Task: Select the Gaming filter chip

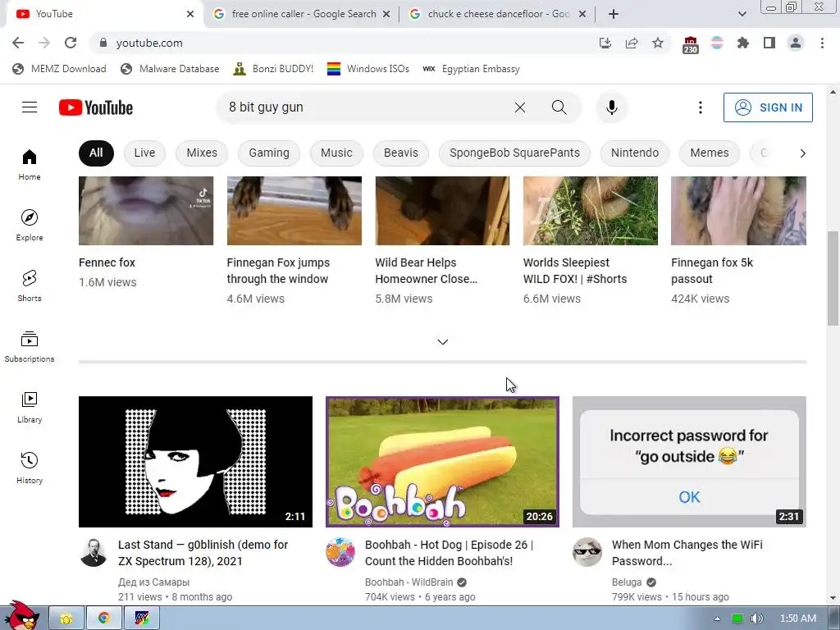Action: coord(269,153)
